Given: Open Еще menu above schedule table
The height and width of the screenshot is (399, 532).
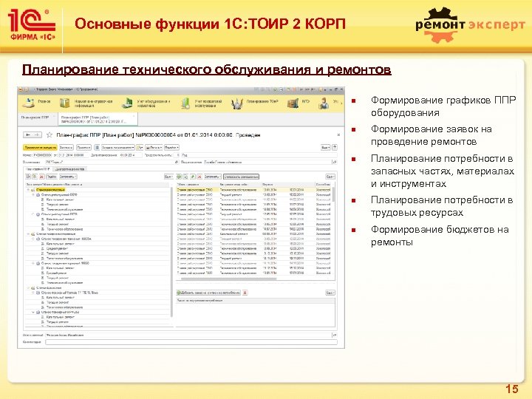Looking at the screenshot, I should pos(330,177).
